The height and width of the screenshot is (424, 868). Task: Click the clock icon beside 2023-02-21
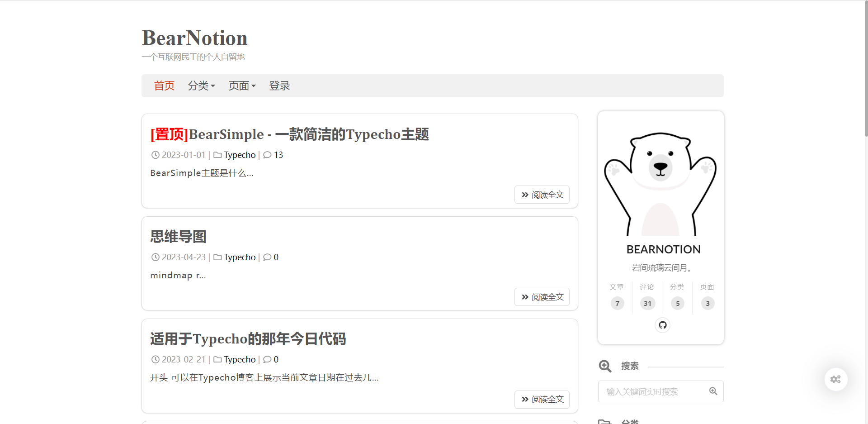(155, 359)
